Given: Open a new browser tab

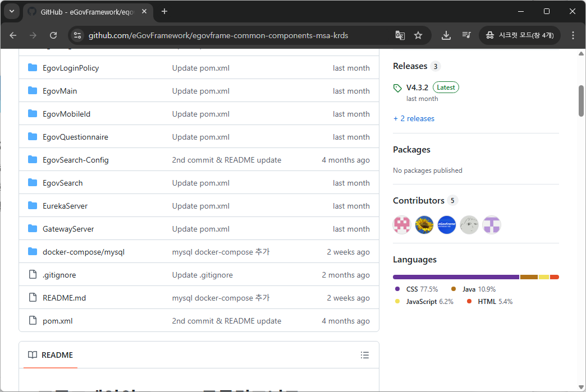Looking at the screenshot, I should (x=164, y=12).
